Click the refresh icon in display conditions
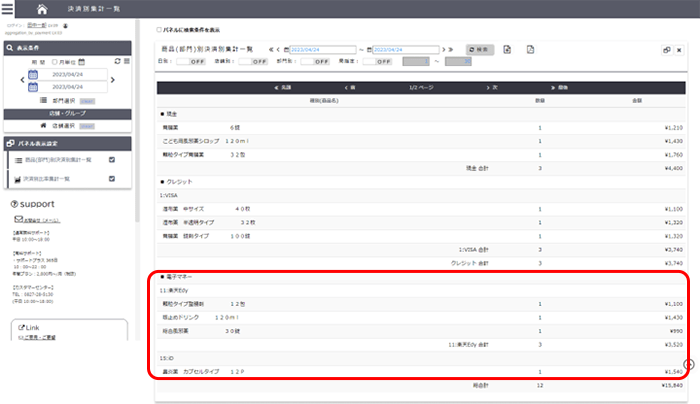Image resolution: width=700 pixels, height=404 pixels. coord(117,62)
